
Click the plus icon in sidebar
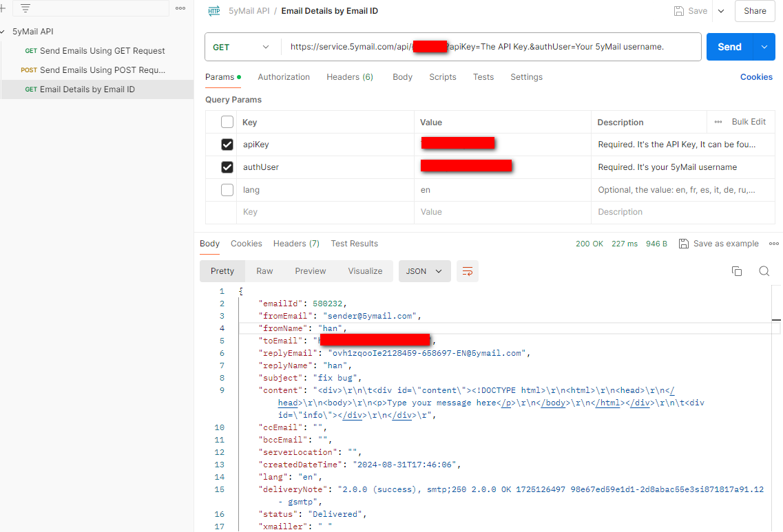pyautogui.click(x=3, y=8)
